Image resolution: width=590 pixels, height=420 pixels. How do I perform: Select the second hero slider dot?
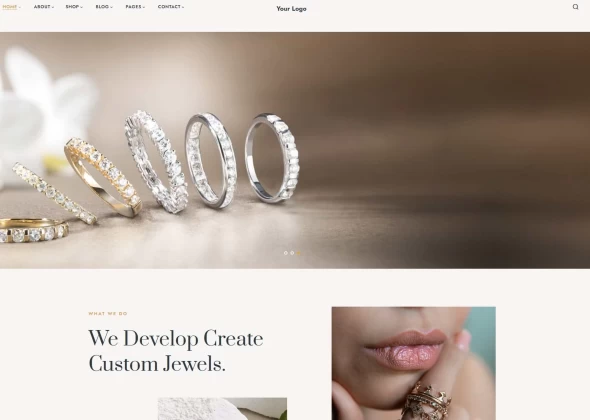(292, 253)
